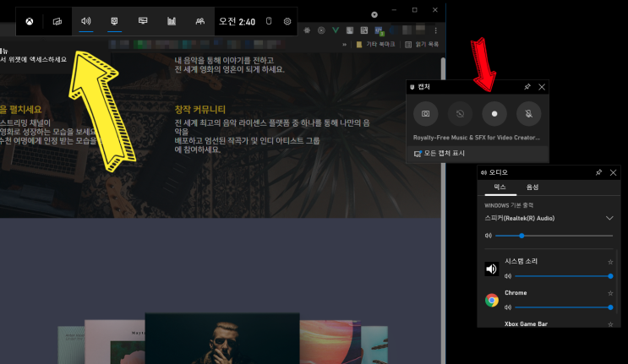Click the Chrome tab search dropdown circle
628x364 pixels.
374,15
